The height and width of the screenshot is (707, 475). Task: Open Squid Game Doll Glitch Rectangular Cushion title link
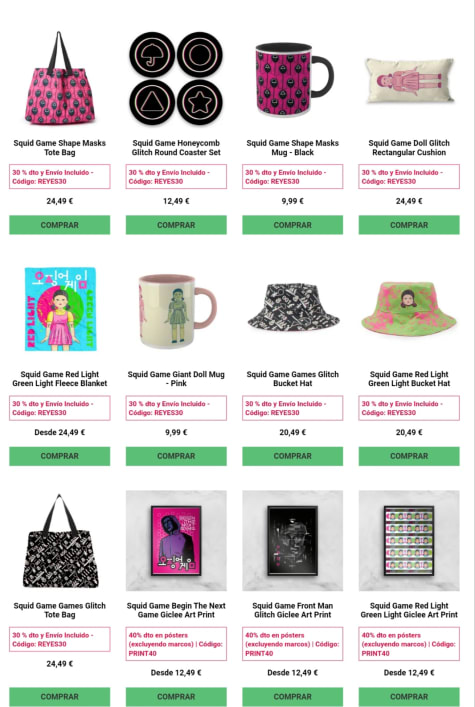[x=409, y=147]
